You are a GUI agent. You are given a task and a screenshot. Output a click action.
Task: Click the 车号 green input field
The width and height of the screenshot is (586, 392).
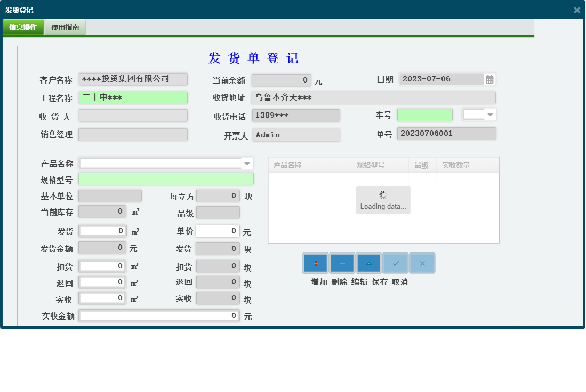point(424,115)
